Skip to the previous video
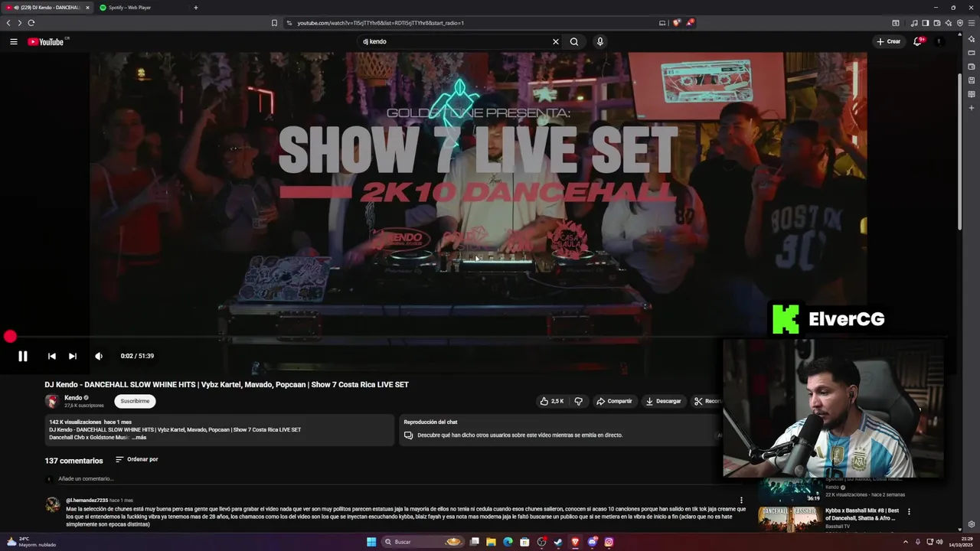Screen dimensions: 980x551 (x=51, y=356)
